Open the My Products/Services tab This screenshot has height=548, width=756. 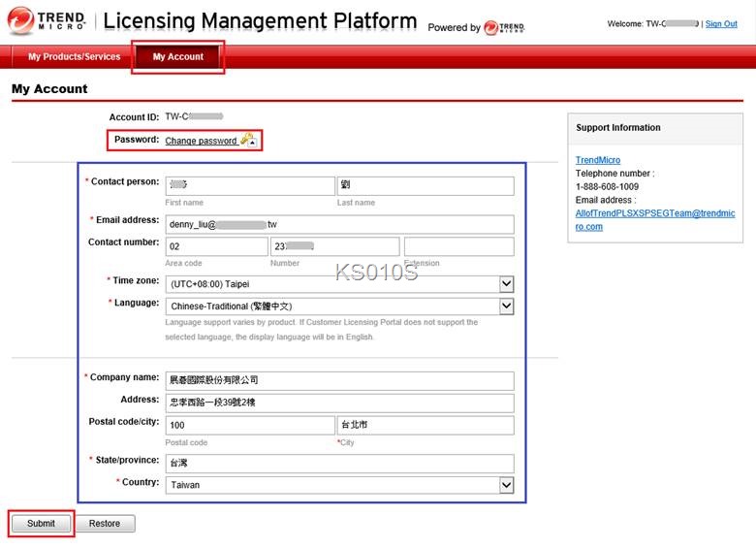click(75, 56)
